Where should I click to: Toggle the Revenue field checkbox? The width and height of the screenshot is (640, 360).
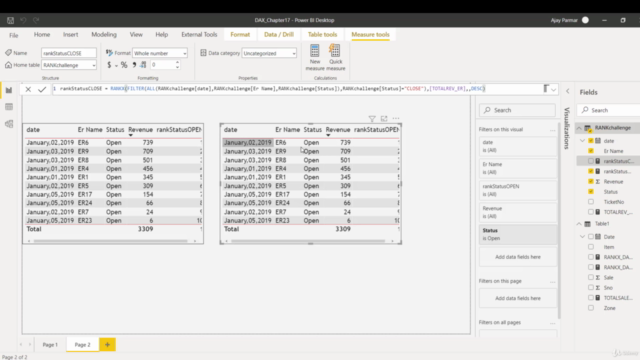(591, 181)
